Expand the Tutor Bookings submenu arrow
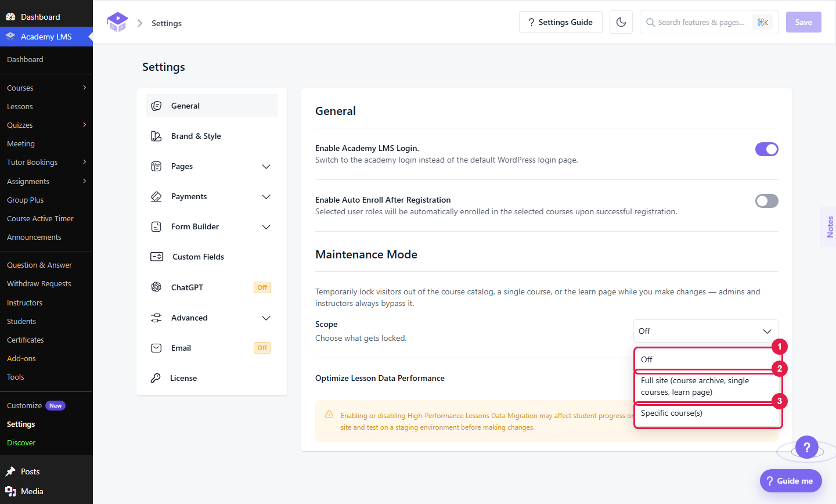 coord(85,162)
